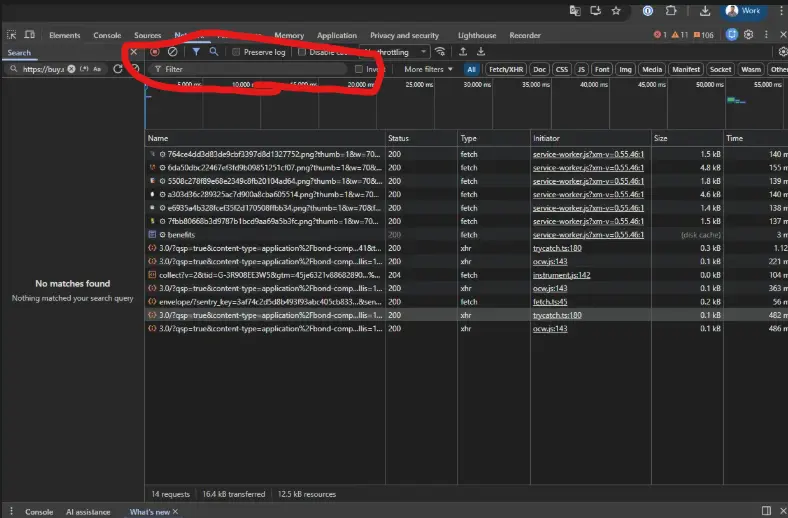Viewport: 788px width, 518px height.
Task: Switch to the Application tab
Action: tap(337, 35)
